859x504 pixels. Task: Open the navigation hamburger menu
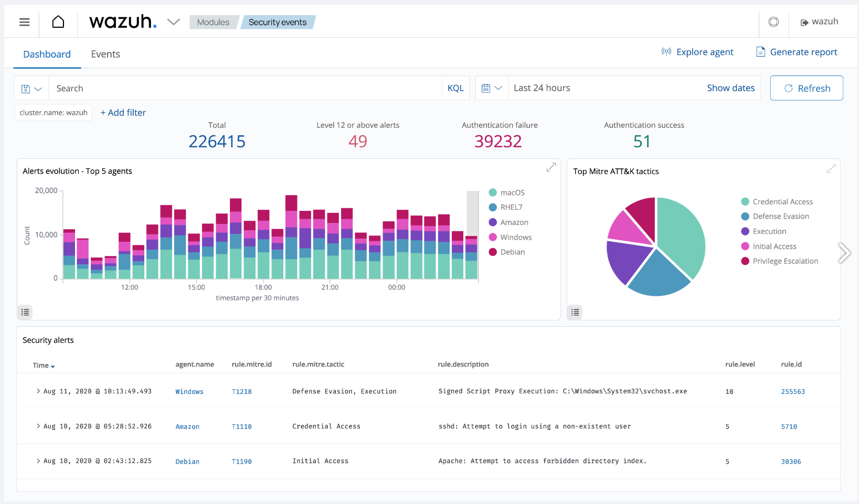24,22
